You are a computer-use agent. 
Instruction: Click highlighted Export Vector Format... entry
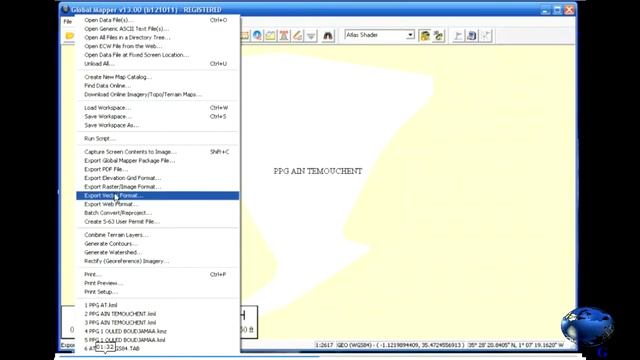(x=158, y=196)
